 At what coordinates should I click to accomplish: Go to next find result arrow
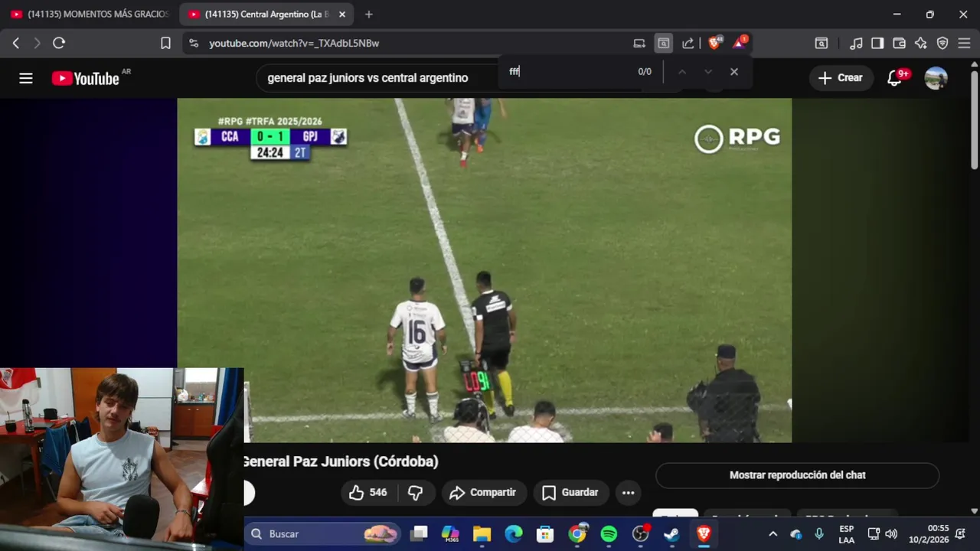(708, 71)
